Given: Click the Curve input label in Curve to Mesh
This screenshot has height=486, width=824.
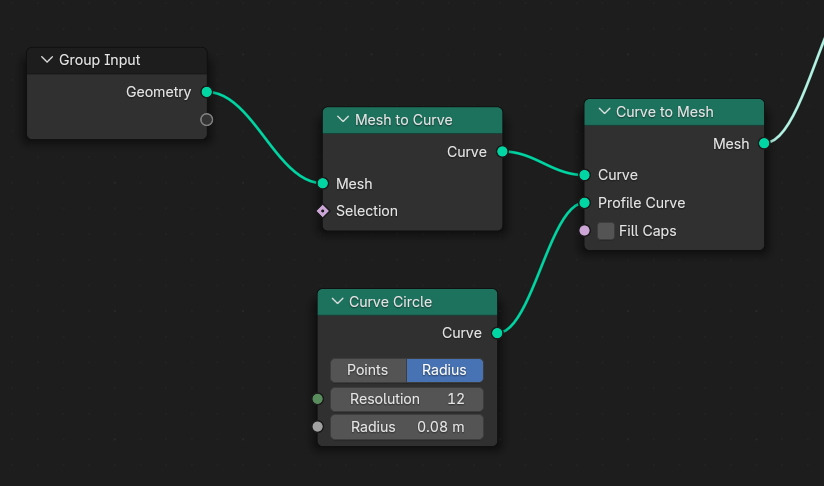Looking at the screenshot, I should click(x=618, y=175).
